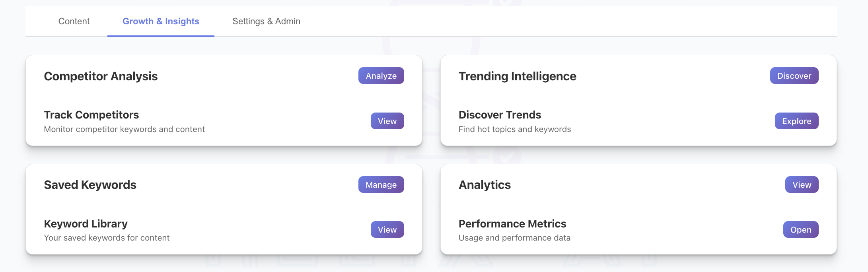Click Manage in the Saved Keywords card
Image resolution: width=868 pixels, height=272 pixels.
pyautogui.click(x=381, y=185)
